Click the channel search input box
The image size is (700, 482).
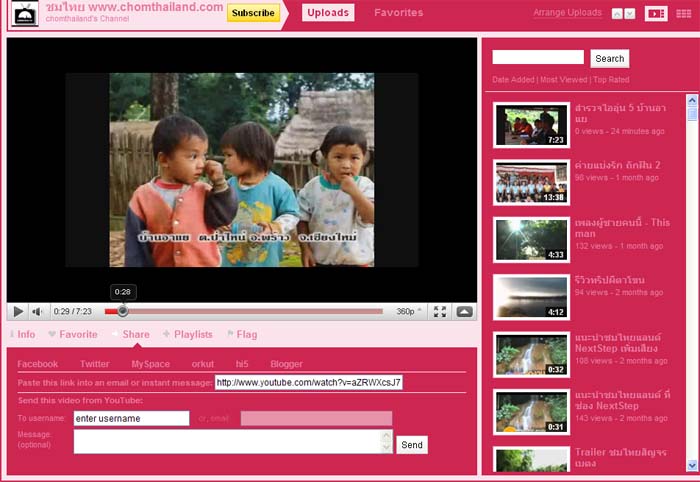[538, 57]
